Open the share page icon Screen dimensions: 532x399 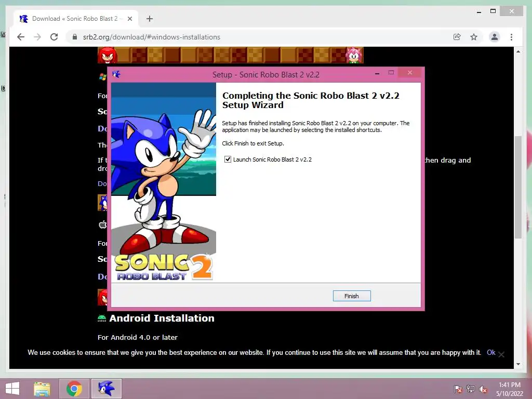pos(457,37)
